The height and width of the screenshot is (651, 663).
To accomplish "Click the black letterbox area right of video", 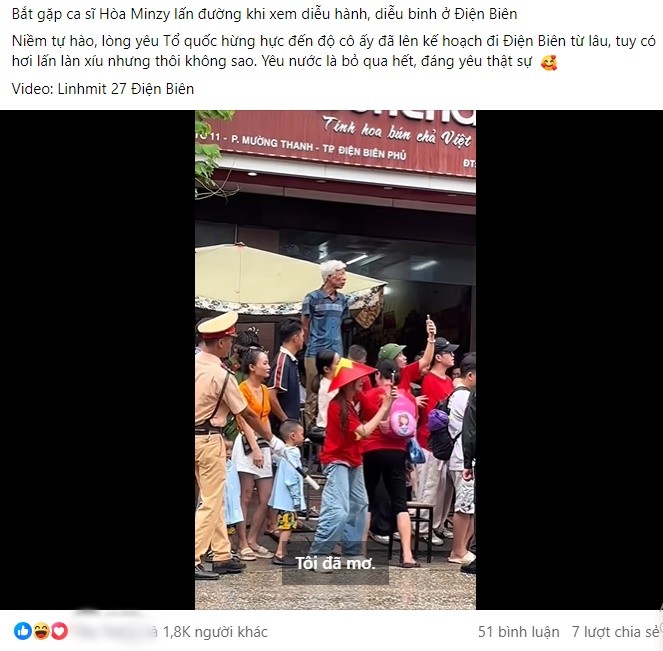I will click(x=569, y=360).
